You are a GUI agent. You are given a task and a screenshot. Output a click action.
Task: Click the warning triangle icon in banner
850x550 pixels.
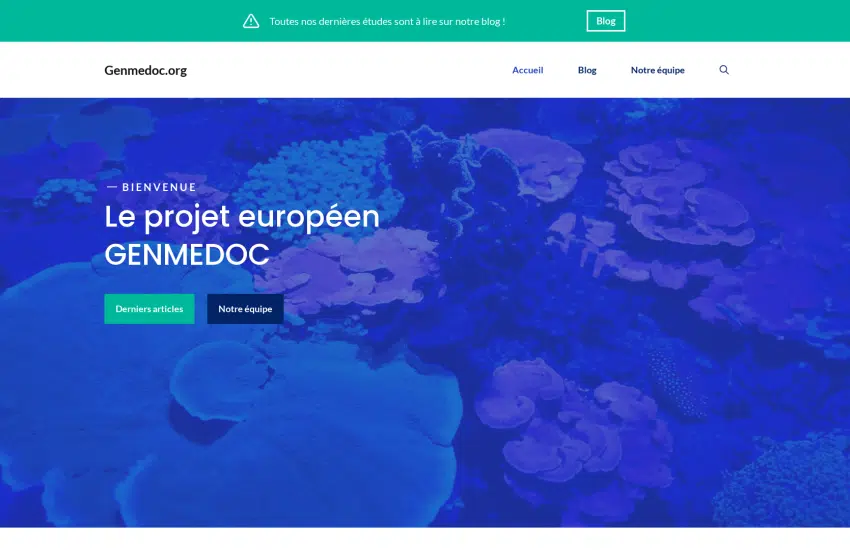pyautogui.click(x=250, y=21)
